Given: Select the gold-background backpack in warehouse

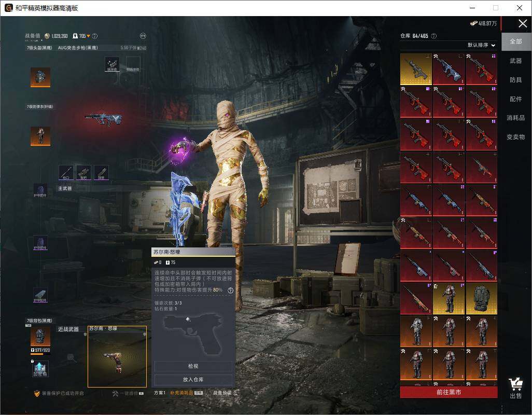Looking at the screenshot, I should click(x=482, y=299).
